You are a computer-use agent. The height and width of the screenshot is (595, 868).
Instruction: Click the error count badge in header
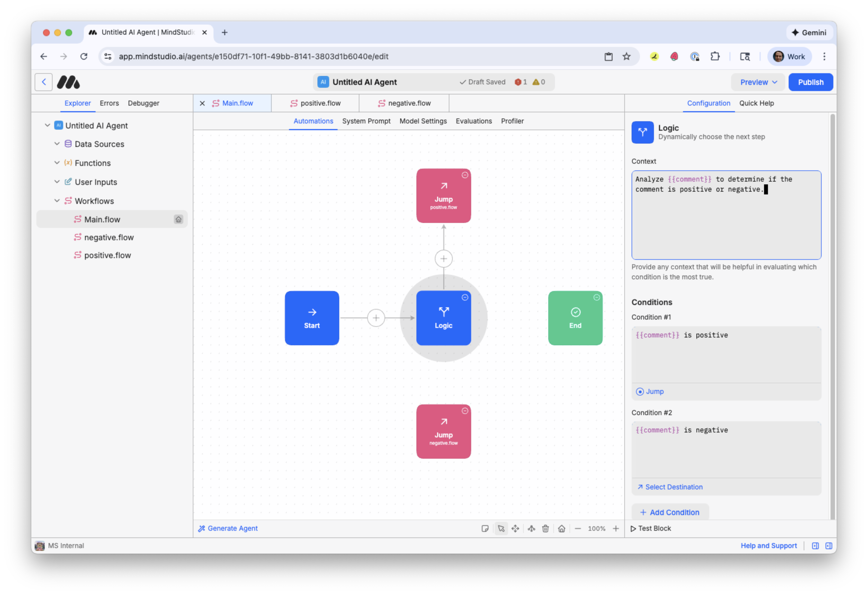click(x=521, y=82)
